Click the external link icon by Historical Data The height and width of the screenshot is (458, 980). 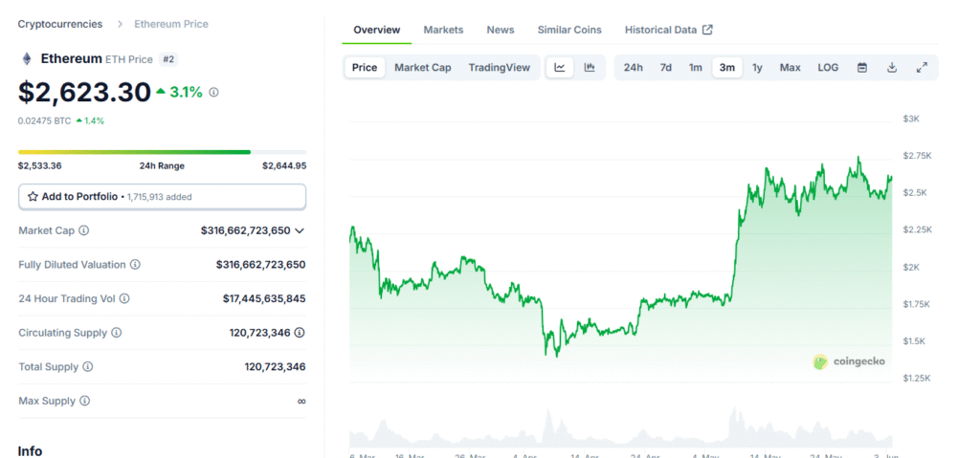(x=707, y=30)
